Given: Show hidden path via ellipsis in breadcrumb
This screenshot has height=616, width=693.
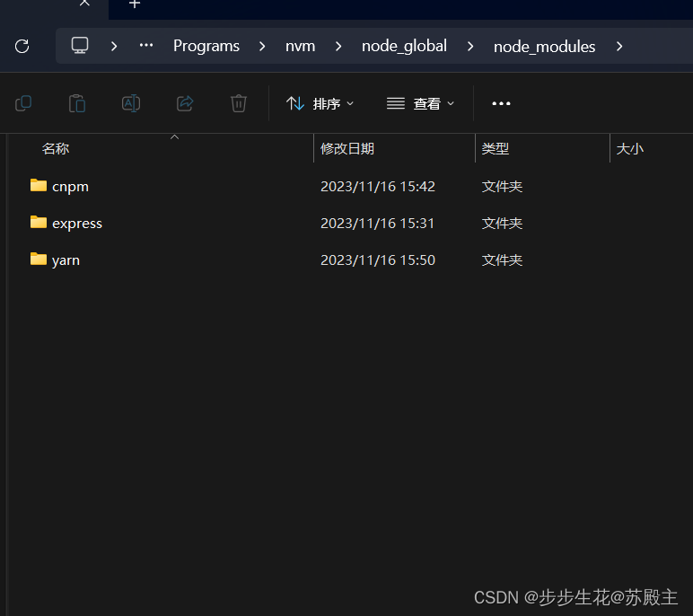Looking at the screenshot, I should coord(145,46).
